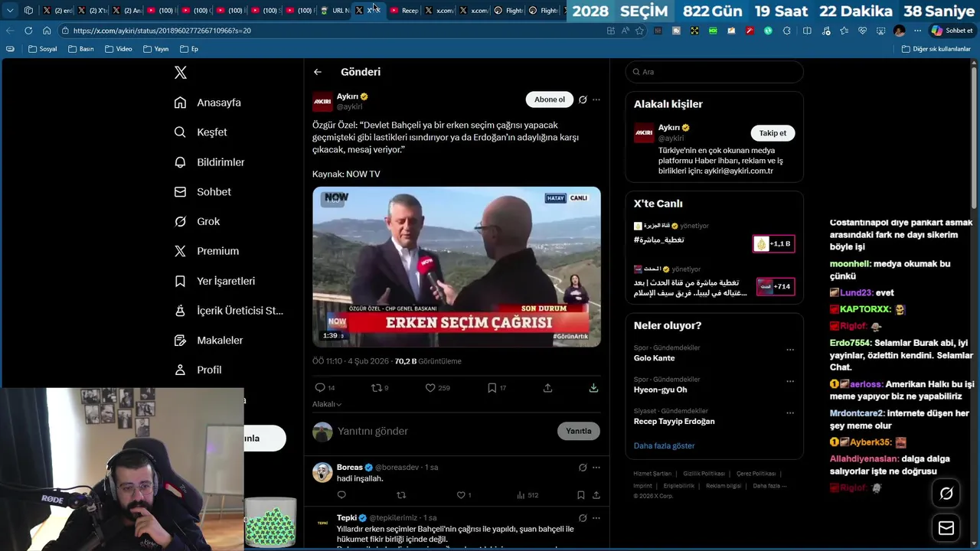Open Keşfet search icon in sidebar

[x=180, y=132]
